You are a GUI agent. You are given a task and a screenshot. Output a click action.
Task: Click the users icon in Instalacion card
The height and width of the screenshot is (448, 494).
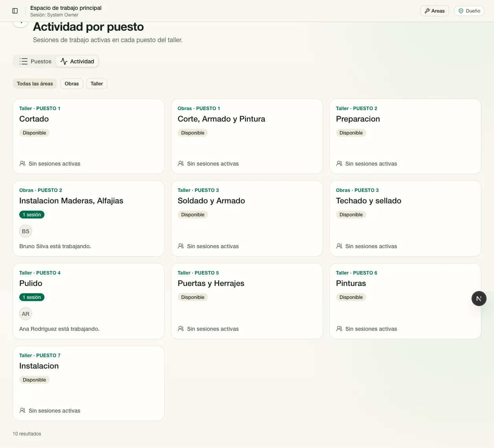[x=22, y=410]
